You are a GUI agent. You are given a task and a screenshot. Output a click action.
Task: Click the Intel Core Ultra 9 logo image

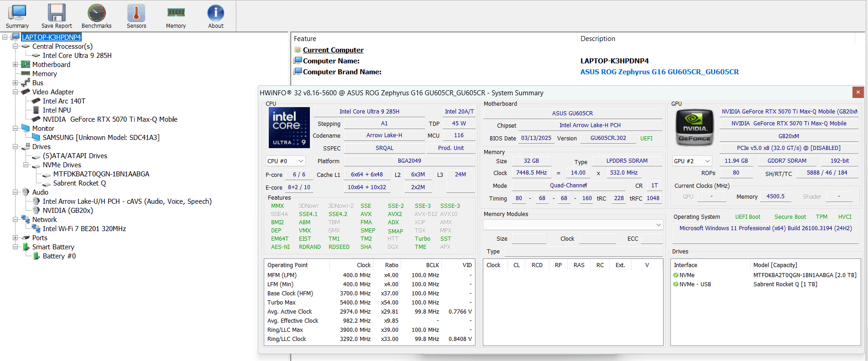pyautogui.click(x=289, y=128)
